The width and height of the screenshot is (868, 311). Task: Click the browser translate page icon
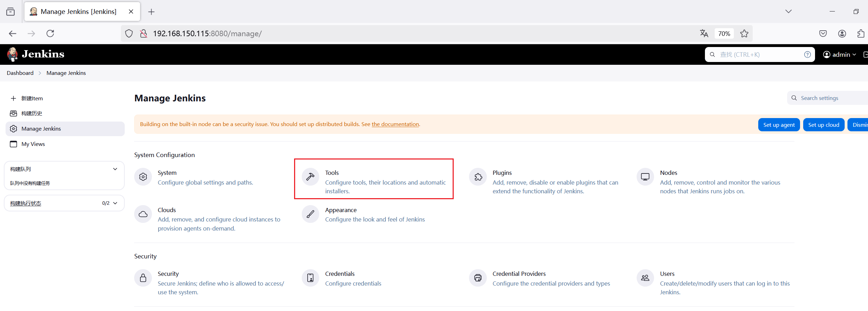coord(704,33)
